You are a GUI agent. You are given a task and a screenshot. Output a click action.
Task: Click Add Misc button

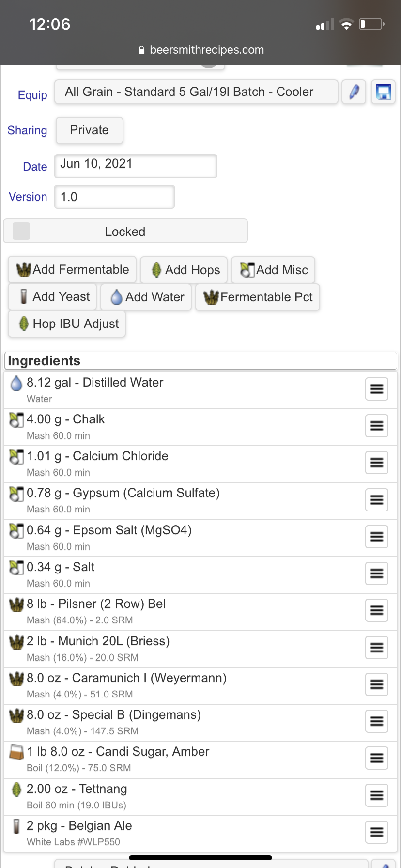(x=273, y=270)
